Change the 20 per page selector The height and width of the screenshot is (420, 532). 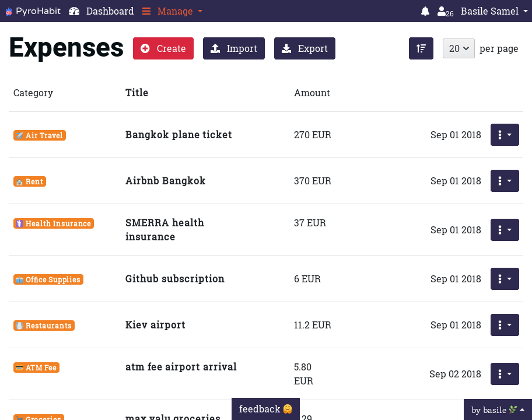pyautogui.click(x=459, y=48)
